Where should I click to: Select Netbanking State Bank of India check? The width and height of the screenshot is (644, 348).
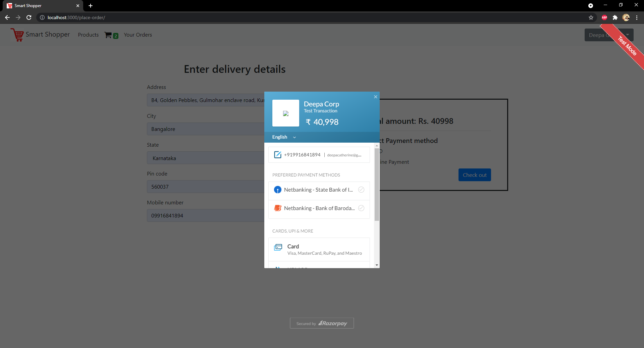[361, 190]
